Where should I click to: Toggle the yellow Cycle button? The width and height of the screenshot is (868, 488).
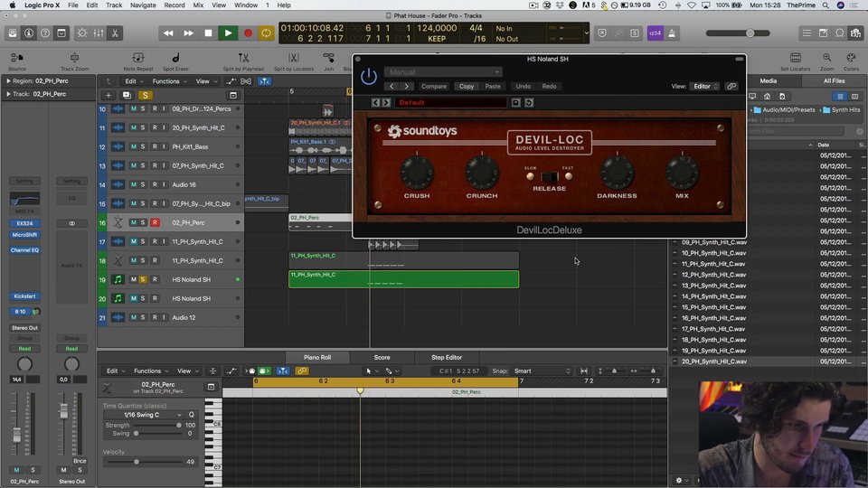click(266, 33)
